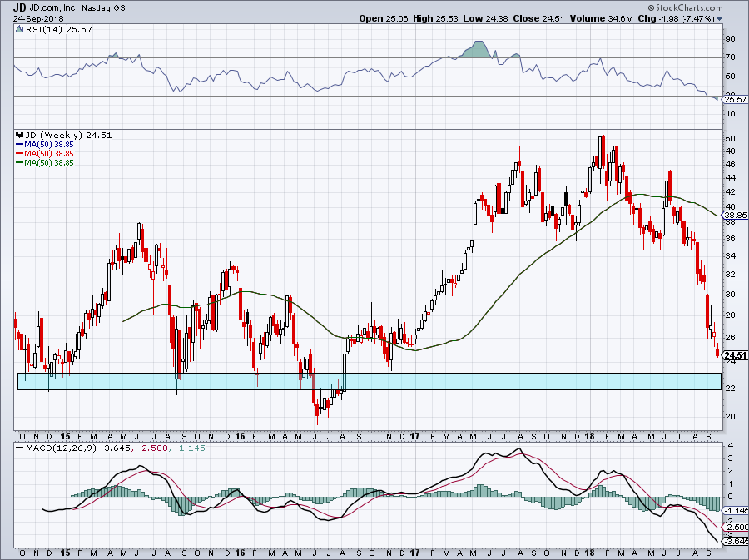
Task: Click the MACD(12,26,9) -3.645 legend text
Action: point(77,448)
